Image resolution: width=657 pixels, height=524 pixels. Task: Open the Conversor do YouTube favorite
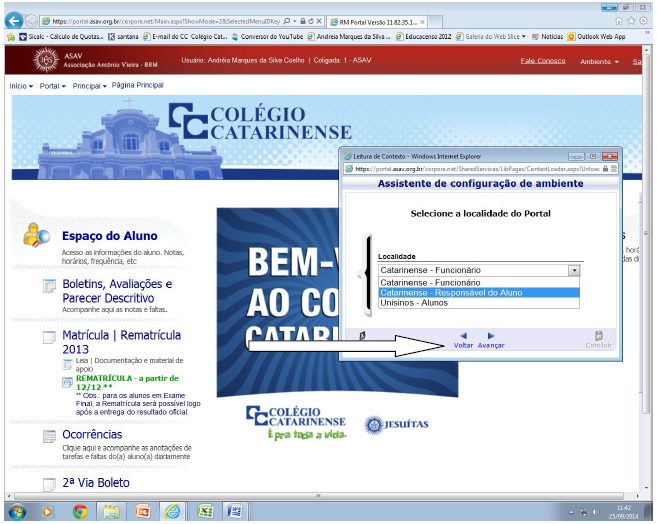pyautogui.click(x=267, y=37)
